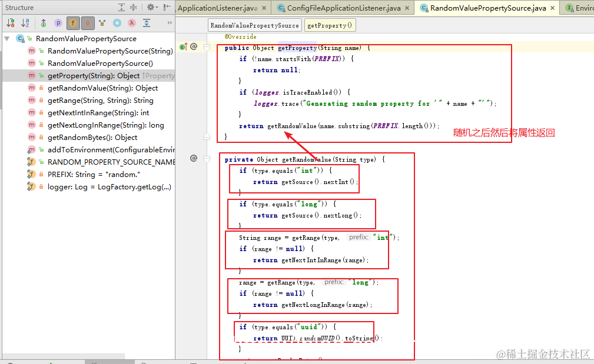This screenshot has height=364, width=594.
Task: Show more Structure toolbar items (>>)
Action: point(170,23)
